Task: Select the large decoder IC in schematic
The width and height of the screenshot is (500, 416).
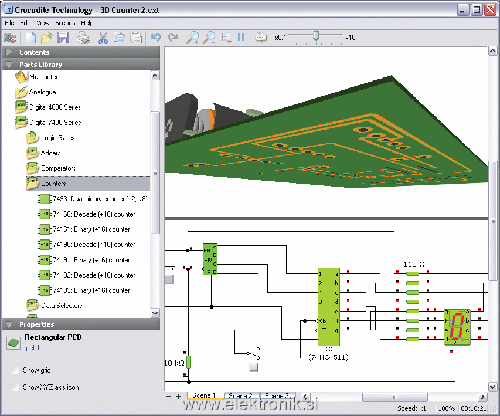Action: pos(329,307)
